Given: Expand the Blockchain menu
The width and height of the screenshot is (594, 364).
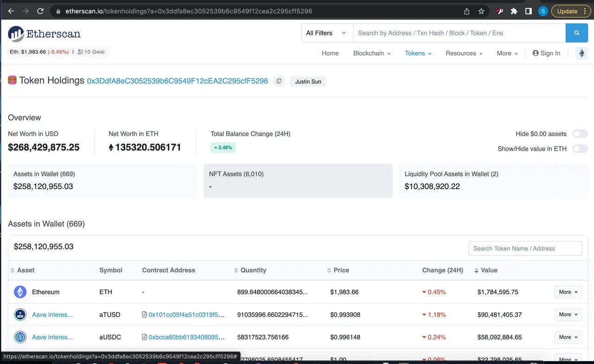Looking at the screenshot, I should click(x=372, y=53).
